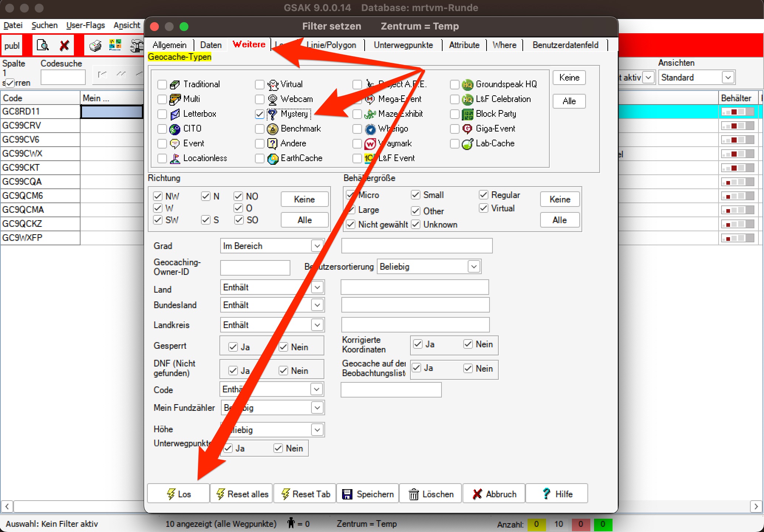Click the CITO cache type icon
This screenshot has height=532, width=764.
pos(175,129)
